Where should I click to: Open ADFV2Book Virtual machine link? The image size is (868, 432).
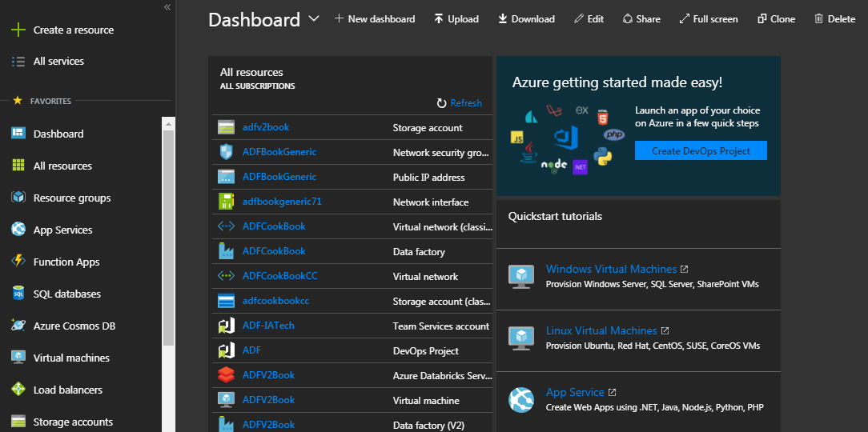pyautogui.click(x=268, y=399)
